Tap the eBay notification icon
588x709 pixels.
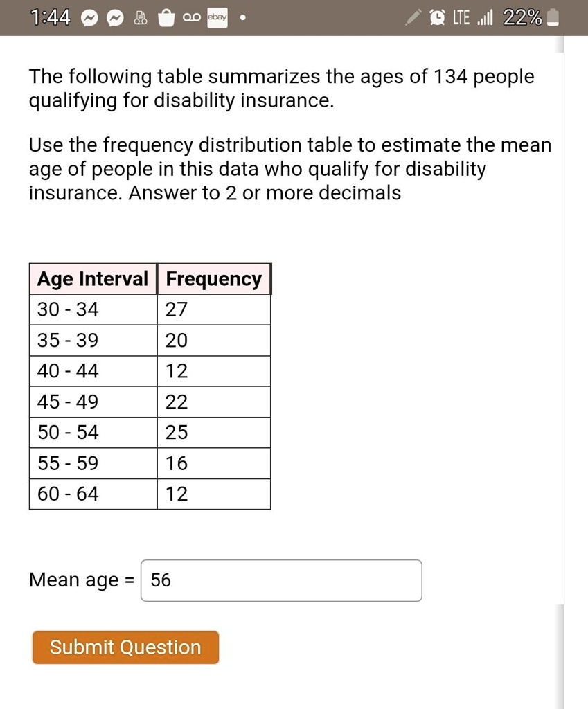coord(217,17)
